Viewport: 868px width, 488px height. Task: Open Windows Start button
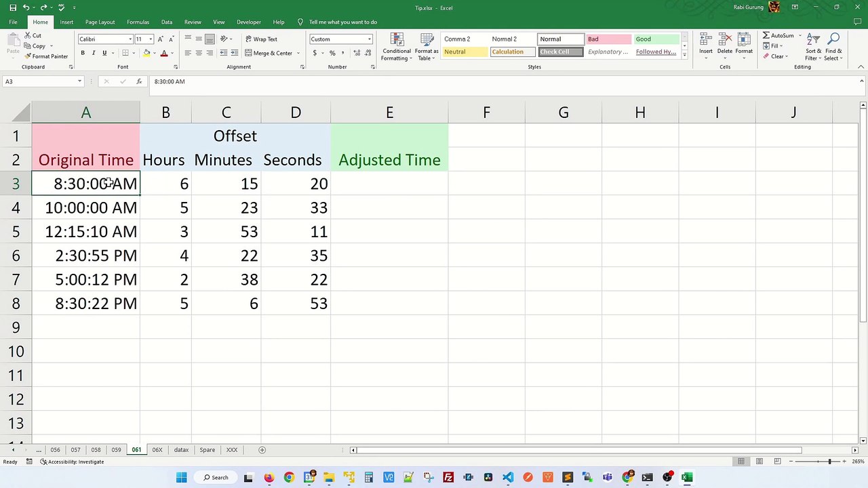point(181,477)
